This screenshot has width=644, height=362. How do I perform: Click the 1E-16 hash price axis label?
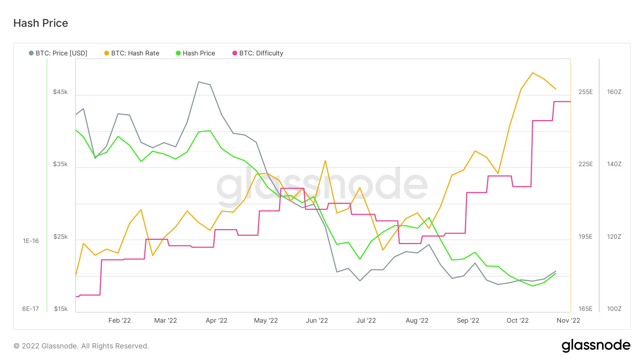click(x=31, y=241)
